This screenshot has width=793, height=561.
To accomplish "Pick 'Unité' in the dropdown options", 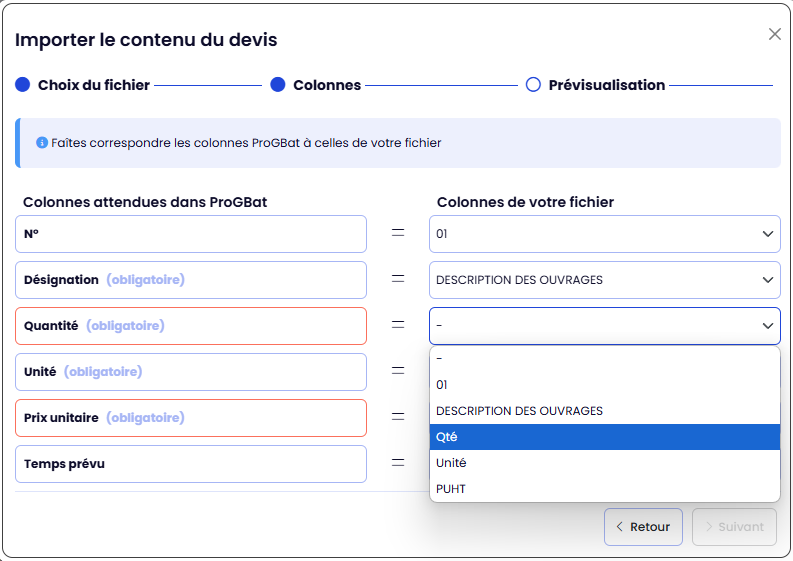I will coord(604,463).
